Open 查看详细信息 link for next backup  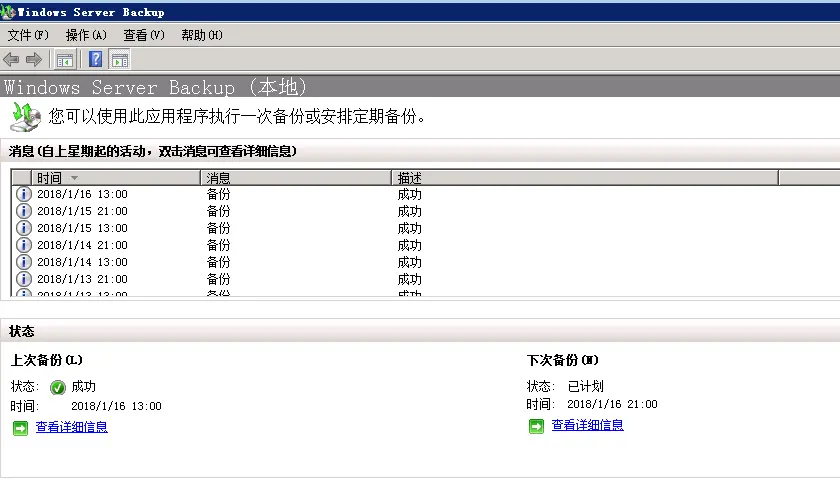pos(587,425)
